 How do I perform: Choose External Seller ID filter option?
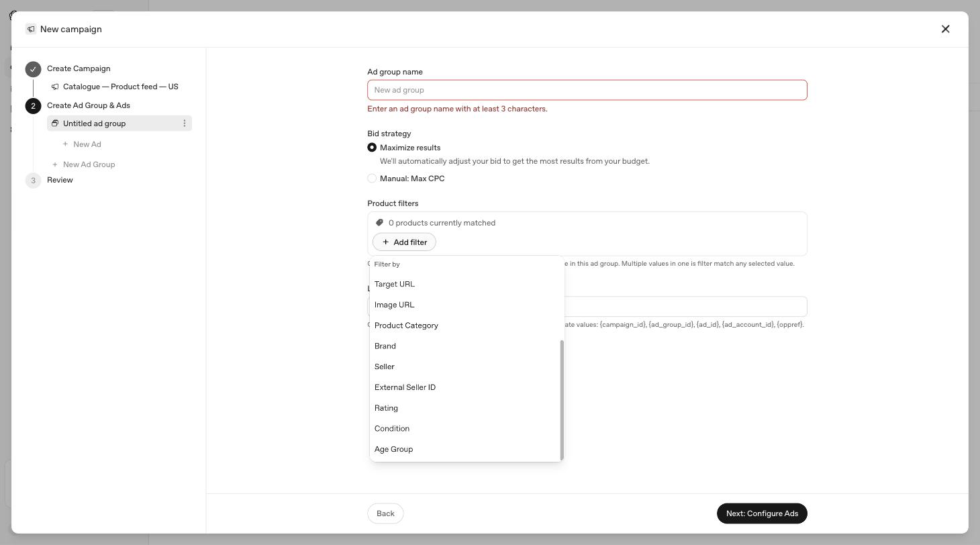[466, 387]
